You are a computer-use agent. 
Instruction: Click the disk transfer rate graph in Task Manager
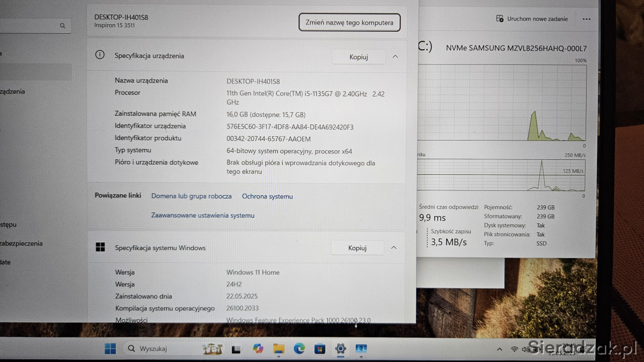click(x=500, y=175)
